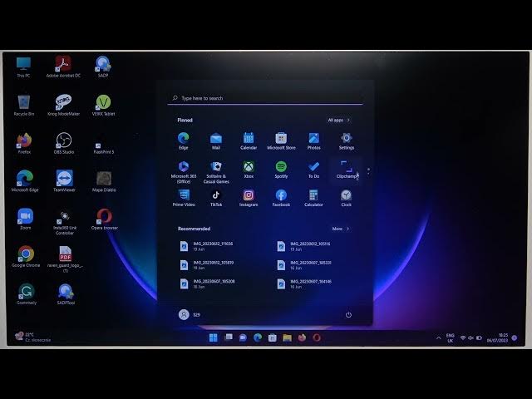Launch Microsoft 365 (Office)
The image size is (532, 399).
(183, 172)
